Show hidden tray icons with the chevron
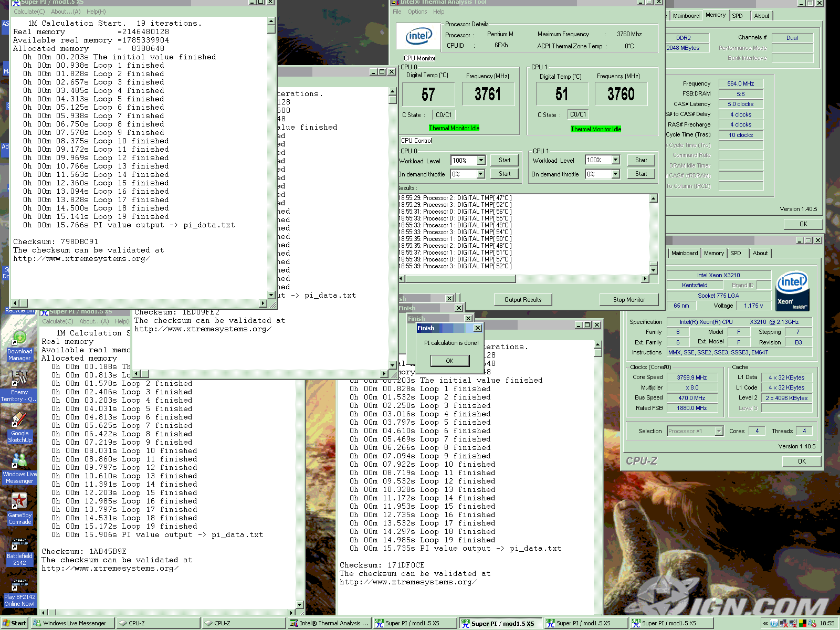840x630 pixels. pyautogui.click(x=765, y=623)
